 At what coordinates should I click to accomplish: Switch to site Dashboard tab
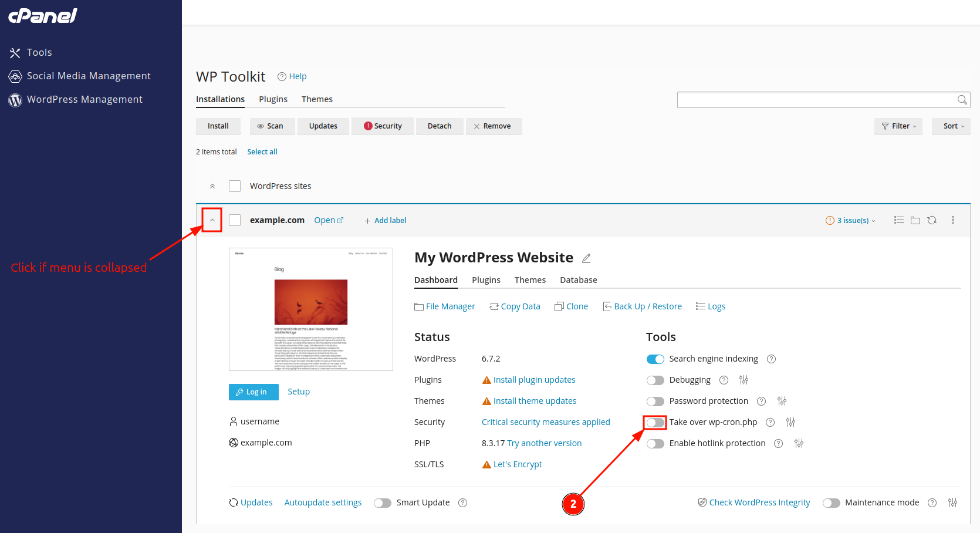click(436, 280)
